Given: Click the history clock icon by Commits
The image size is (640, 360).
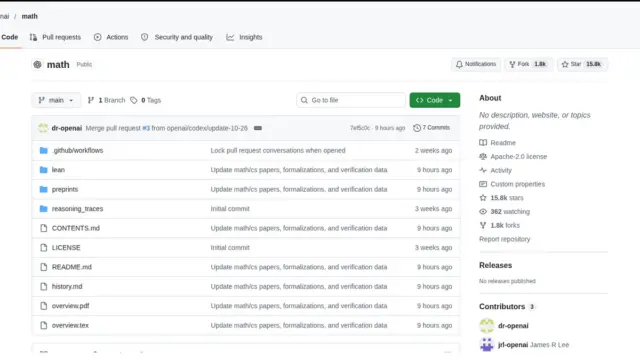Looking at the screenshot, I should tap(417, 128).
